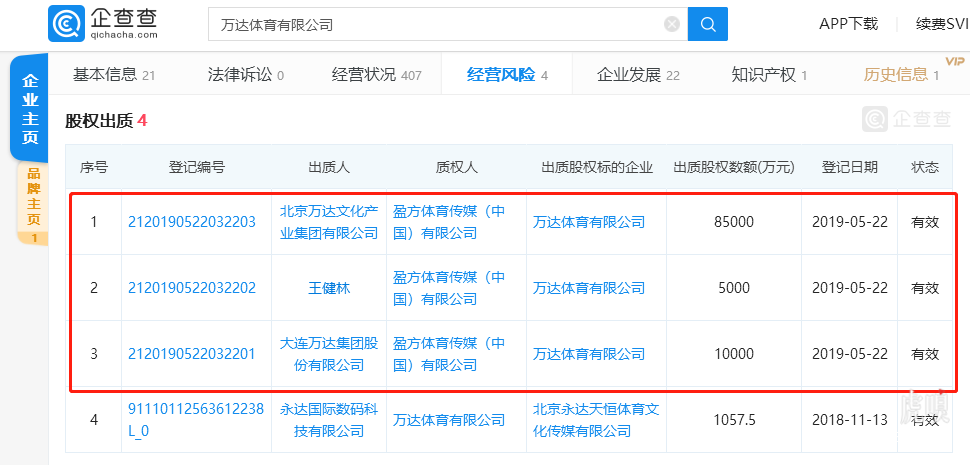Open 北京万达文化产业集团有限公司 link
This screenshot has height=465, width=970.
click(x=329, y=222)
